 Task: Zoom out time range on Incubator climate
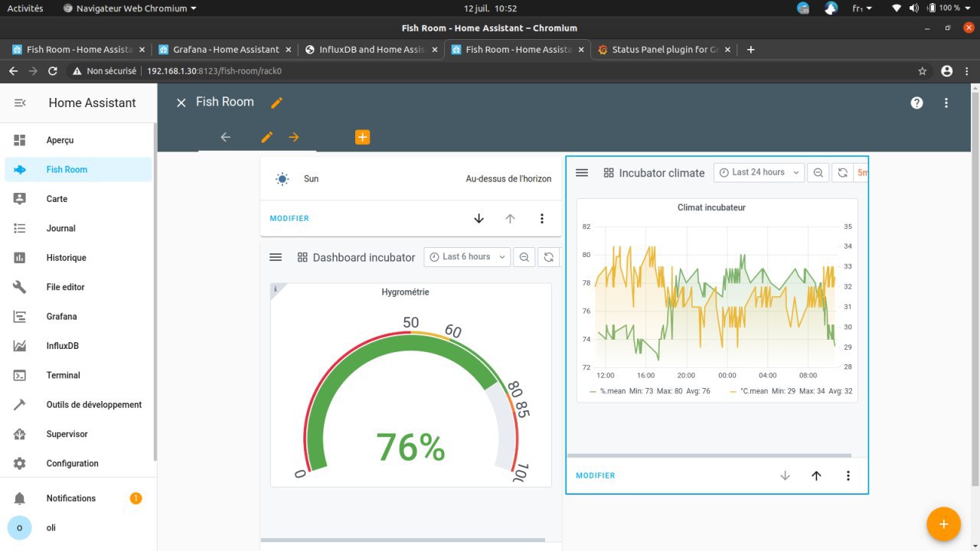818,173
